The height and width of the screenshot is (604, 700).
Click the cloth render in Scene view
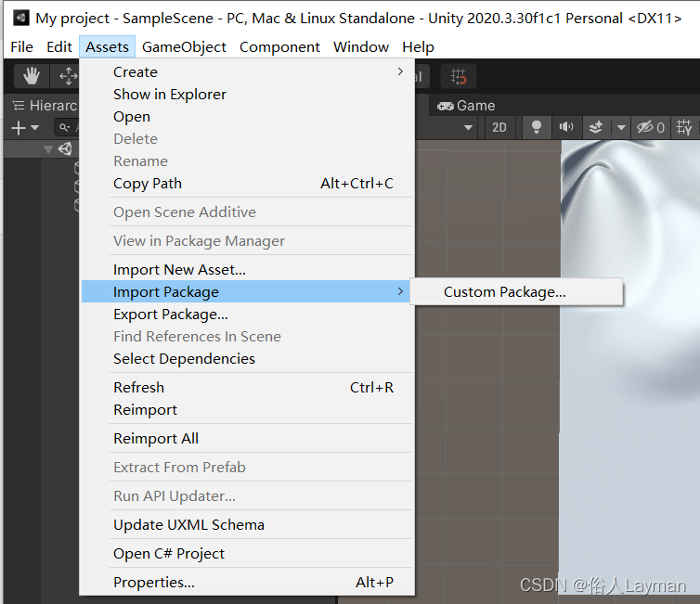point(629,366)
